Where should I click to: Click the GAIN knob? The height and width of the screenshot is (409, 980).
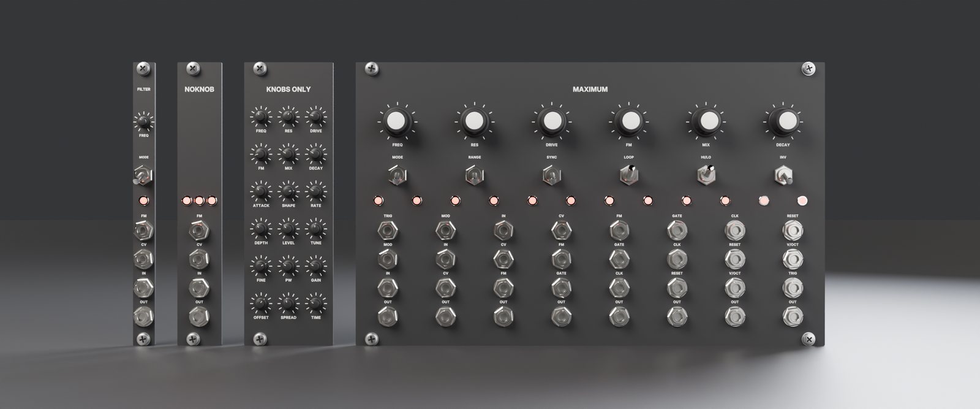(x=315, y=266)
